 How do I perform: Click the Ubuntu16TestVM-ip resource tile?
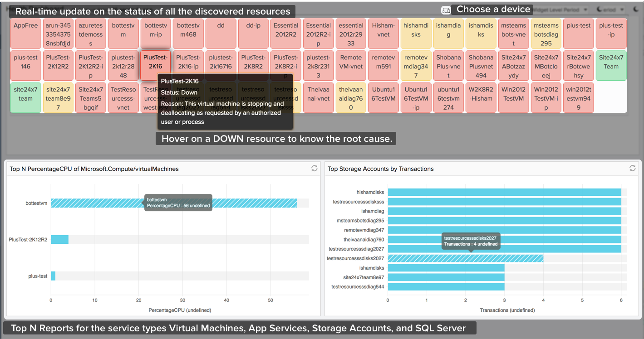pos(416,98)
